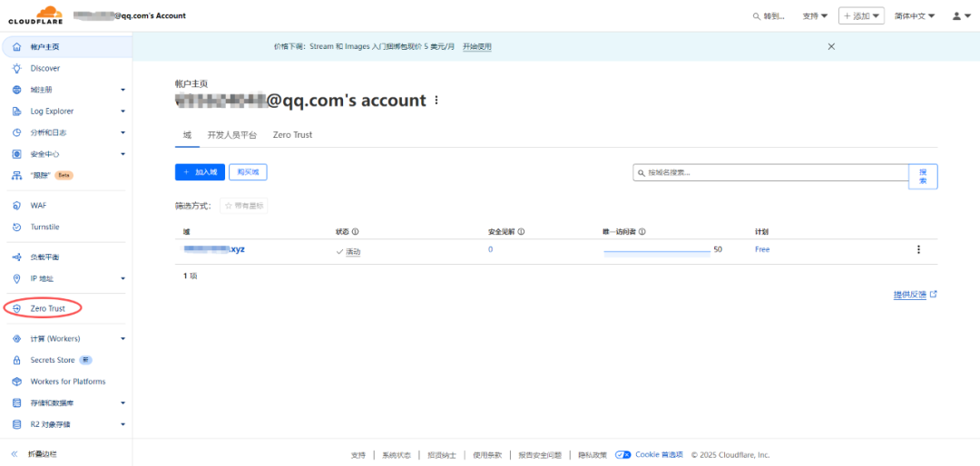
Task: Click the domain registration globe icon
Action: pyautogui.click(x=17, y=90)
